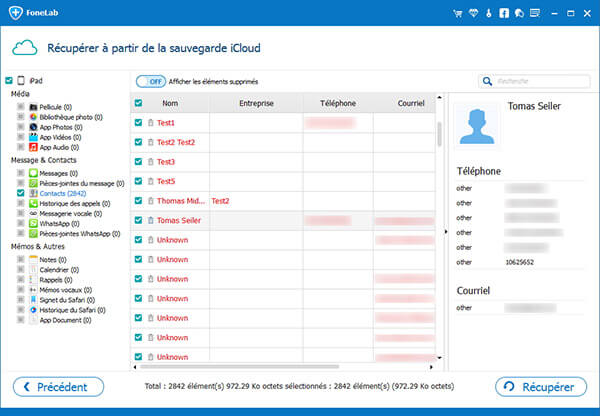Click the chat support icon
The height and width of the screenshot is (416, 600).
pyautogui.click(x=519, y=13)
